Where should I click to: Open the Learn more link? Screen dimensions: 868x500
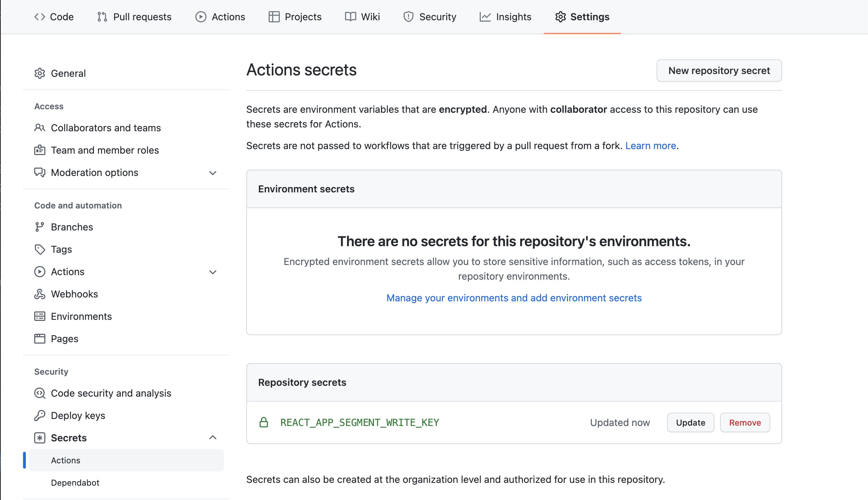coord(651,146)
